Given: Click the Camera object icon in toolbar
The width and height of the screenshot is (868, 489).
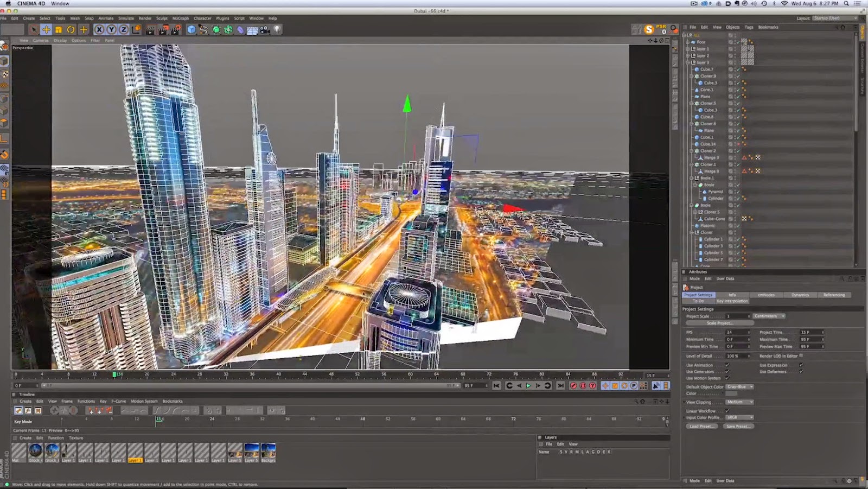Looking at the screenshot, I should click(x=265, y=30).
